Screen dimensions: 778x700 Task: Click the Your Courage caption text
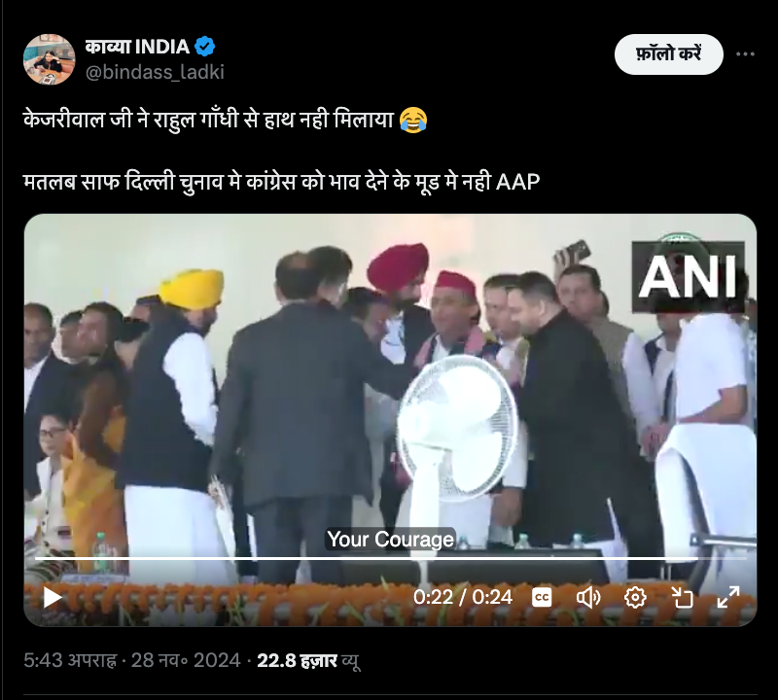pyautogui.click(x=391, y=540)
